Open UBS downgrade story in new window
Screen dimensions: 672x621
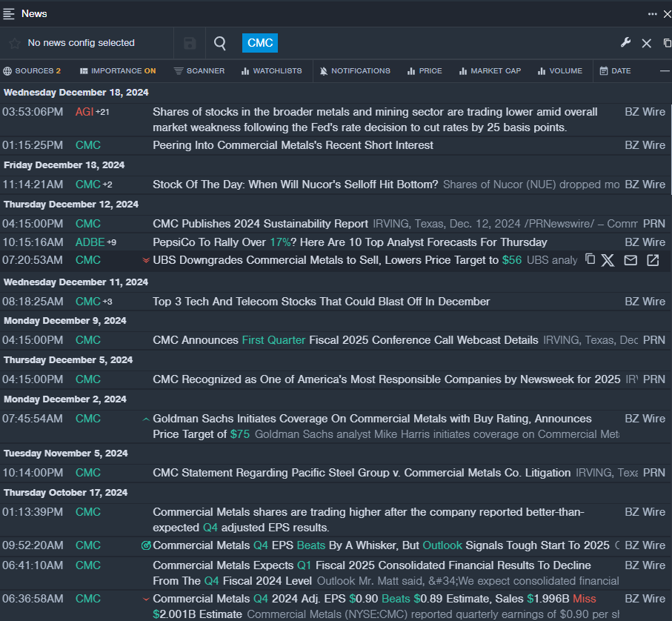coord(653,260)
